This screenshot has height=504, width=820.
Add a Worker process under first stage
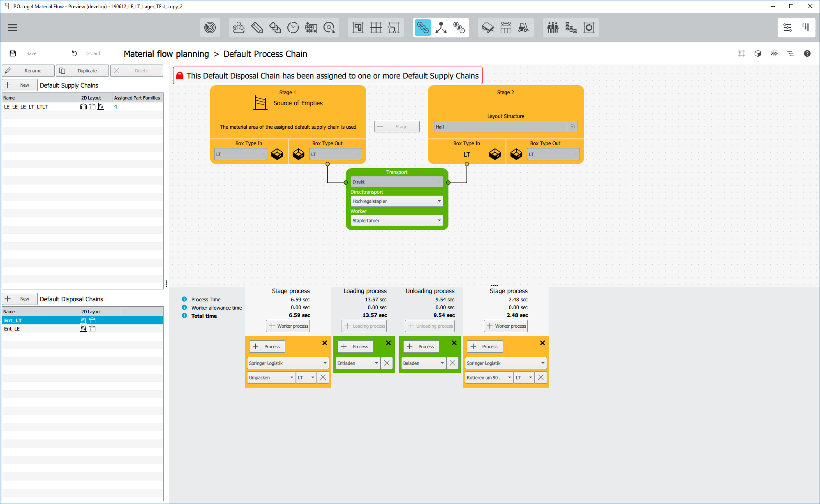coord(288,326)
